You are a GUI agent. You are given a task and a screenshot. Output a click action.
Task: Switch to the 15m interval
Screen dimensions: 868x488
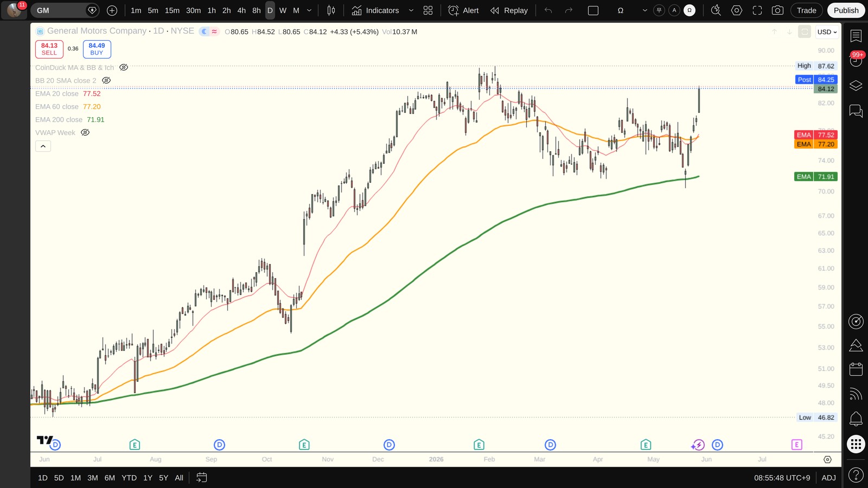[x=172, y=10]
